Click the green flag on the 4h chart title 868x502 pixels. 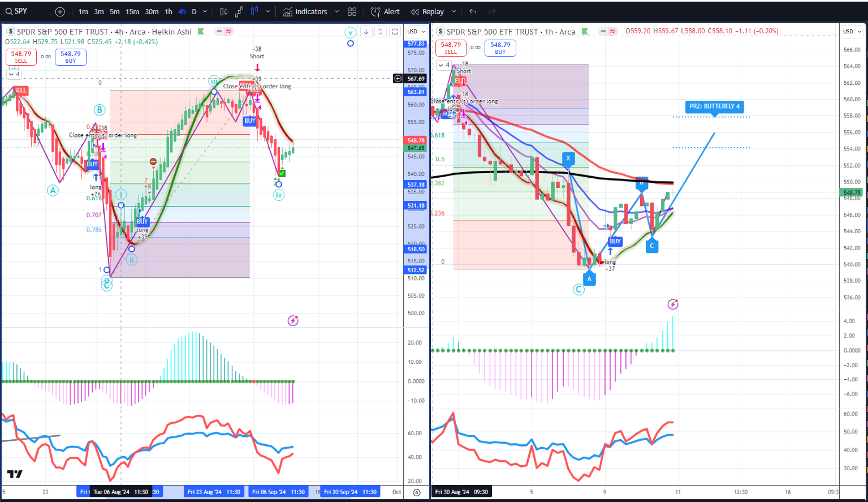[201, 32]
